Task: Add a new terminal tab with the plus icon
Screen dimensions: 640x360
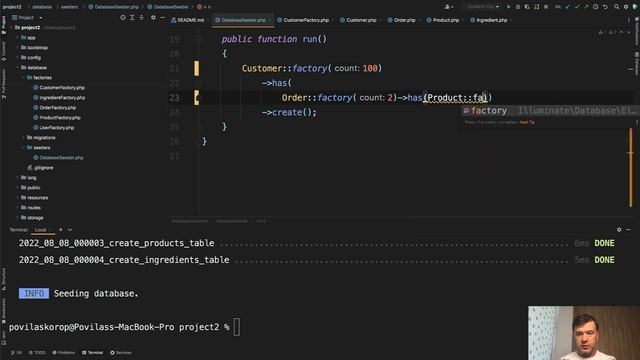Action: (60, 230)
